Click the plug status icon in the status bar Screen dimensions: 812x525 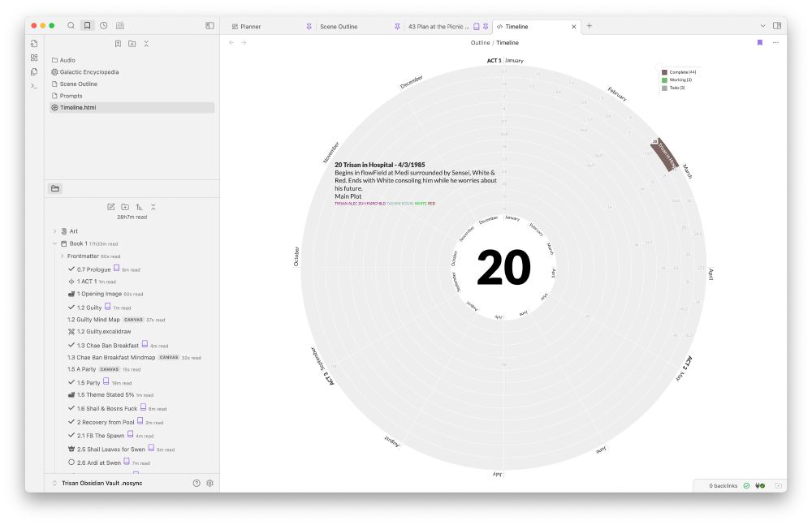pos(760,484)
